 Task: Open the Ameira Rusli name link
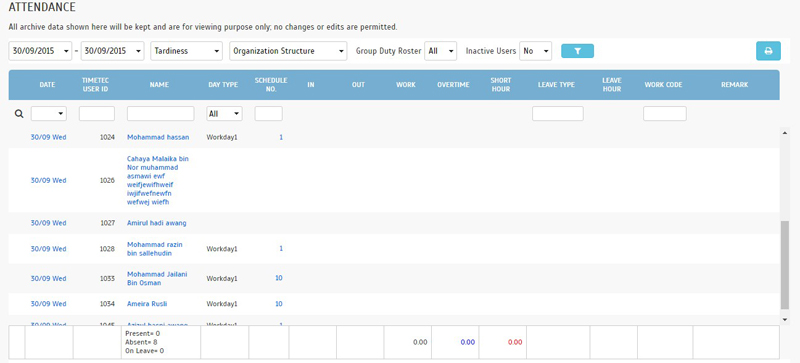(x=147, y=304)
